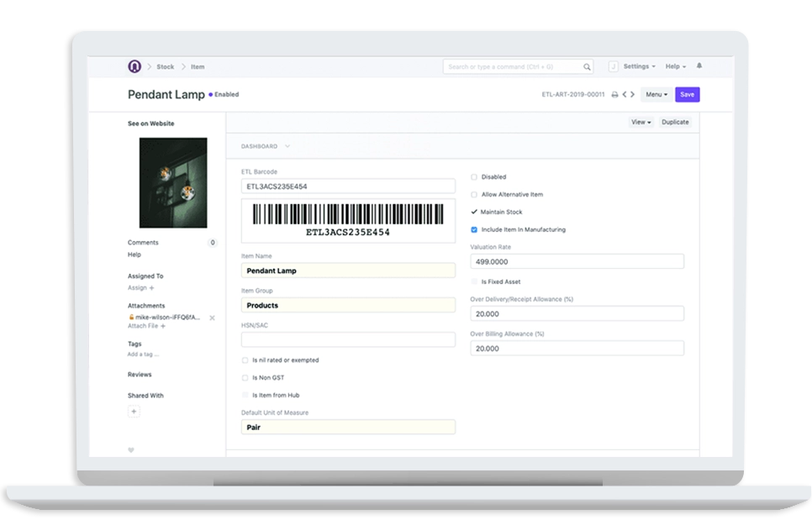The height and width of the screenshot is (520, 812).
Task: Go to the next record with forward chevron
Action: click(x=632, y=94)
